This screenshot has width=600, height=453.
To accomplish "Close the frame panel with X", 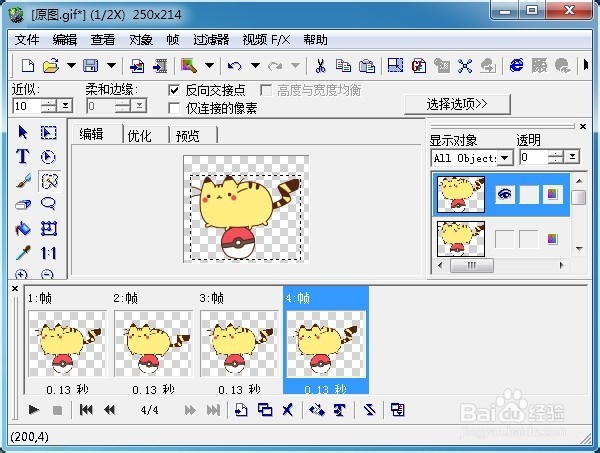I will (15, 288).
